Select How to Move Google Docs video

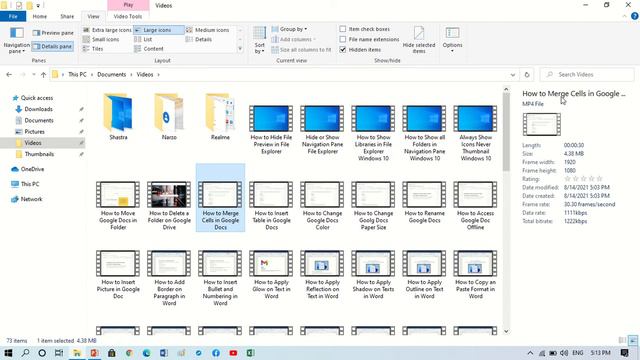[118, 206]
